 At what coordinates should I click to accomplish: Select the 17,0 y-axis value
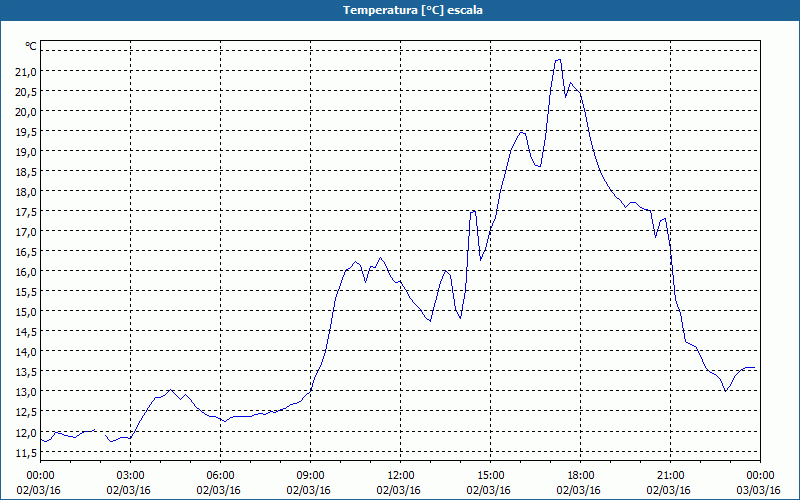[26, 232]
